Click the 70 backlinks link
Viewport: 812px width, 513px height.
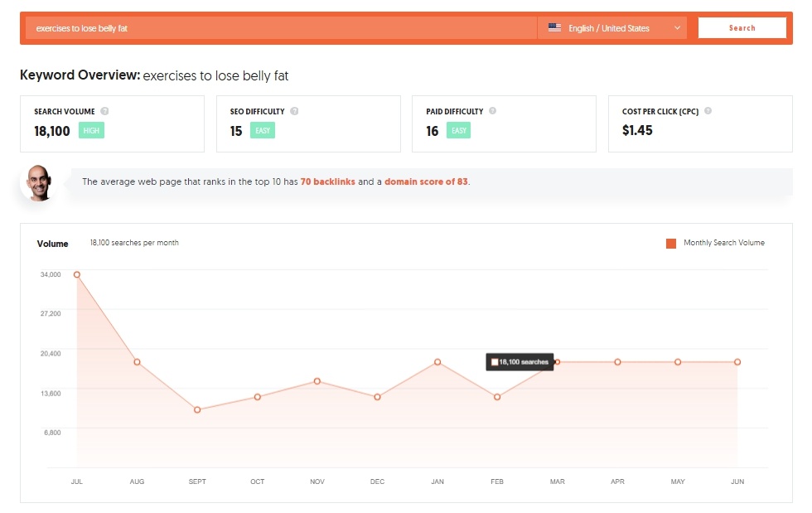[328, 181]
